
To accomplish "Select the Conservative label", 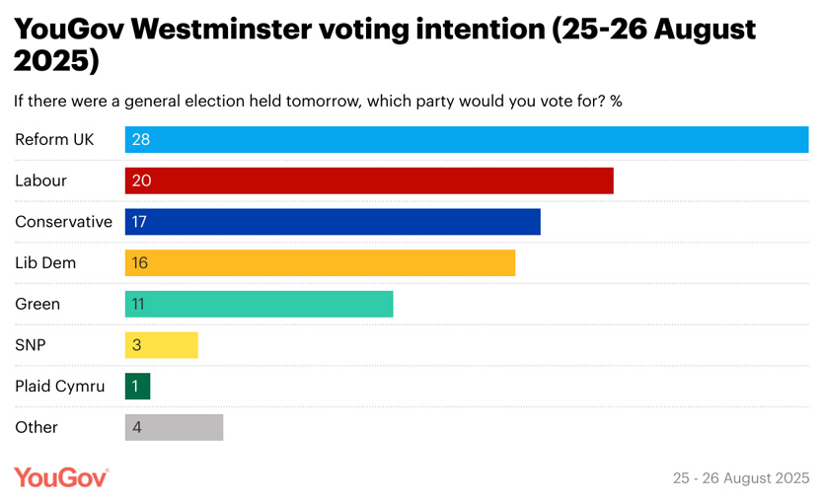I will pos(63,222).
